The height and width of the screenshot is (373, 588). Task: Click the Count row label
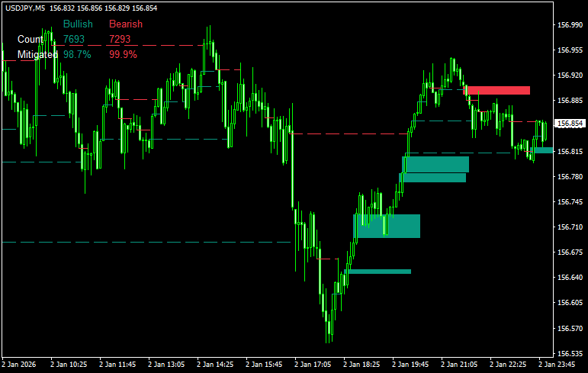click(31, 39)
